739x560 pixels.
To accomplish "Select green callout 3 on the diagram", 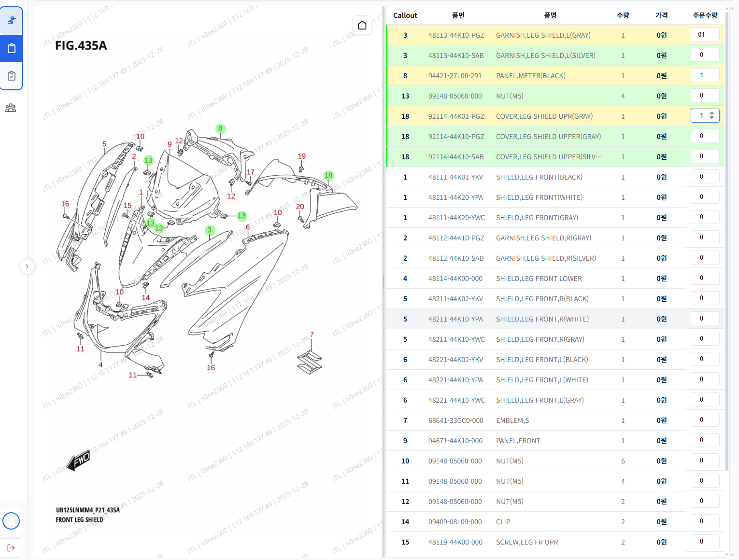I will pos(210,230).
